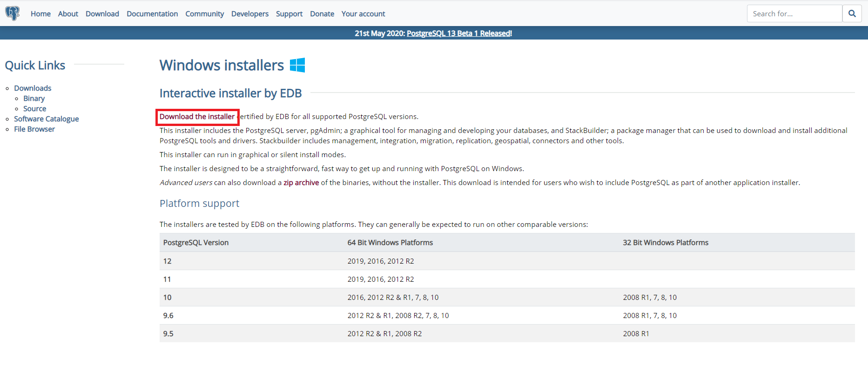Go to Download in navigation bar
Screen dimensions: 868x365
coord(102,14)
